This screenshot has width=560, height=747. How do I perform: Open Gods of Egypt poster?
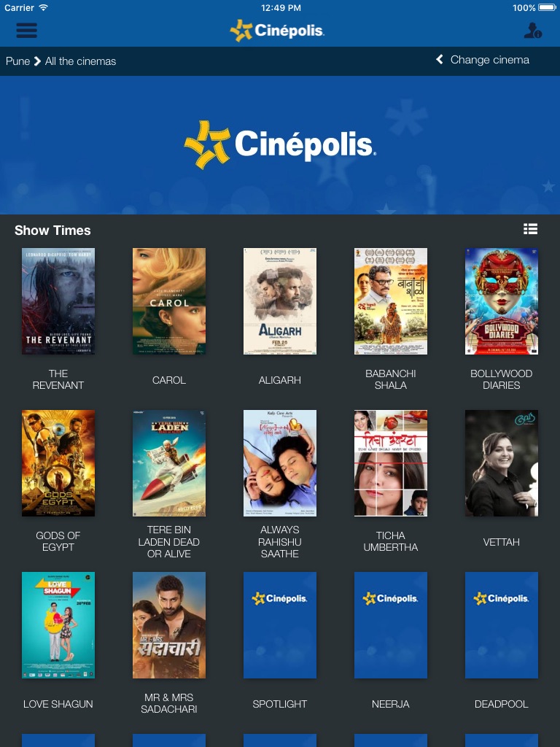click(x=58, y=463)
